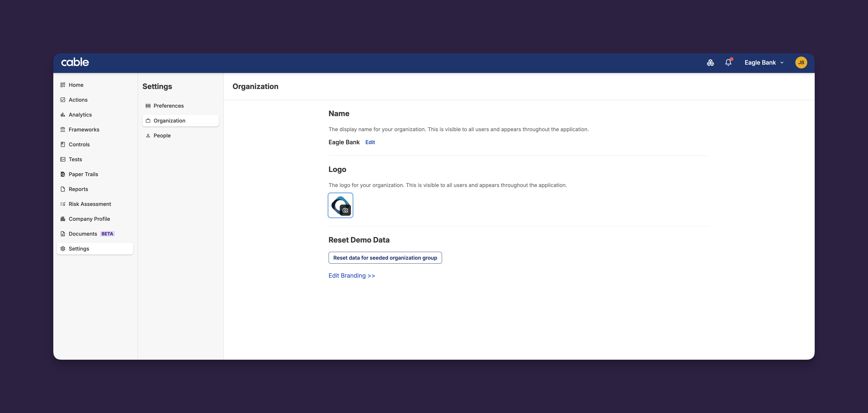Click the Reset Demo Data heading
868x413 pixels.
point(359,240)
